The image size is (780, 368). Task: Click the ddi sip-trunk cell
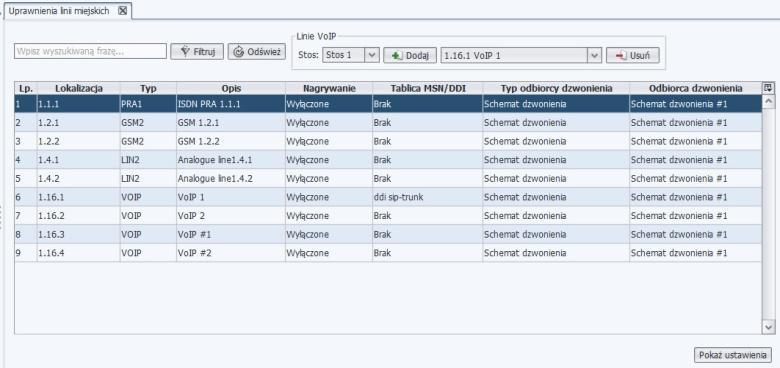(x=427, y=197)
